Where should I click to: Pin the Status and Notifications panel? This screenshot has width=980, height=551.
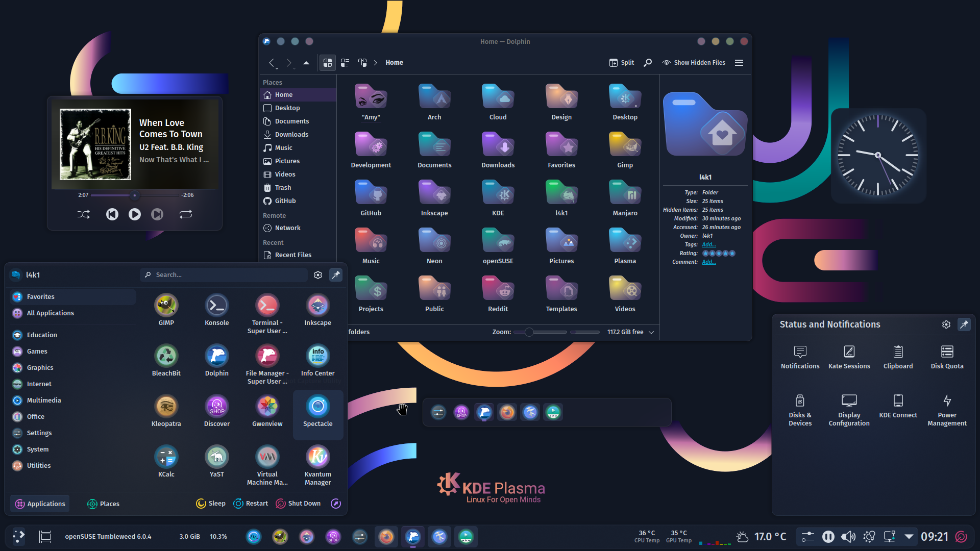[x=964, y=324]
